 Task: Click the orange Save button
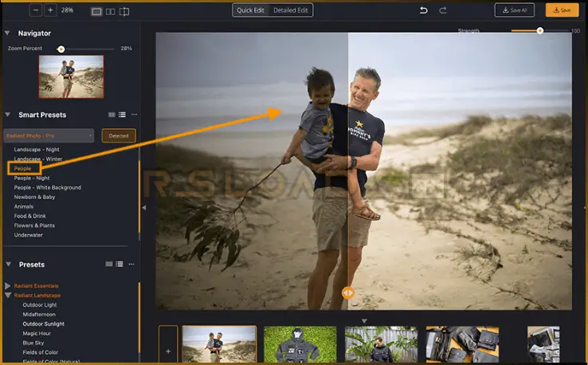(x=562, y=10)
